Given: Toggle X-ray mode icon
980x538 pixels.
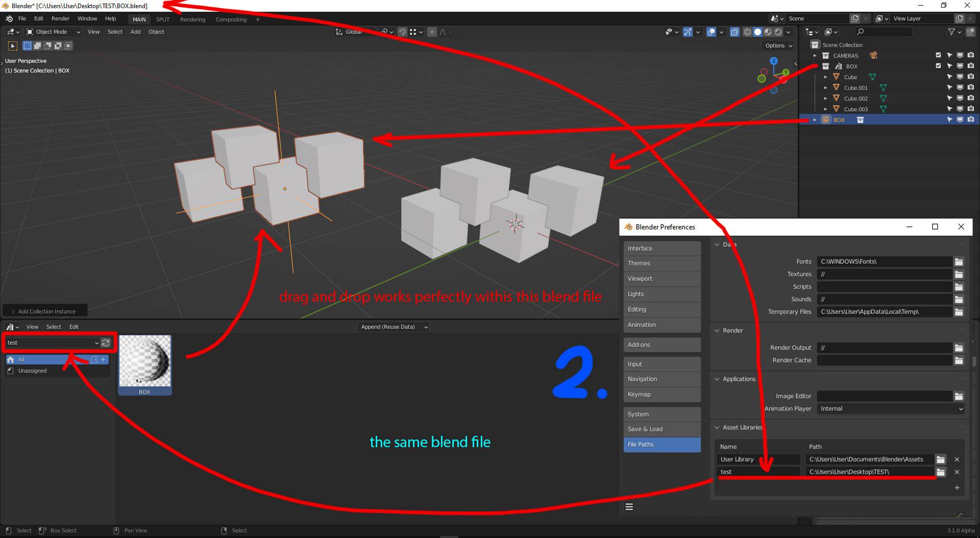Looking at the screenshot, I should [734, 32].
